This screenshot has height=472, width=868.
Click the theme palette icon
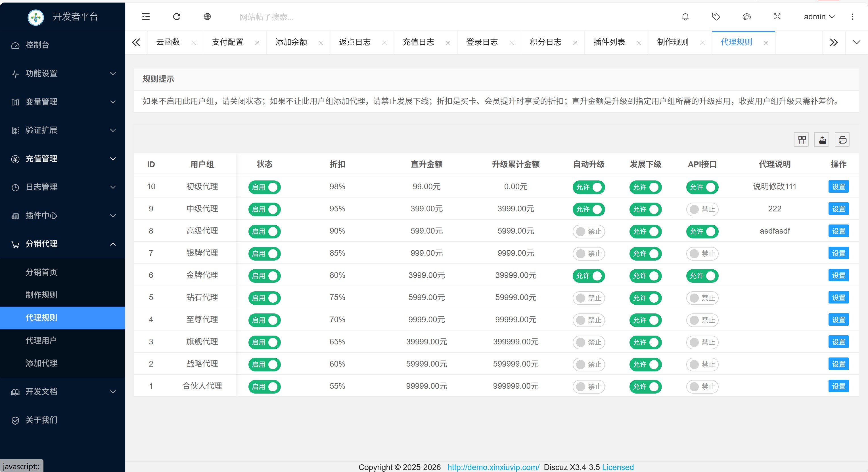click(746, 16)
